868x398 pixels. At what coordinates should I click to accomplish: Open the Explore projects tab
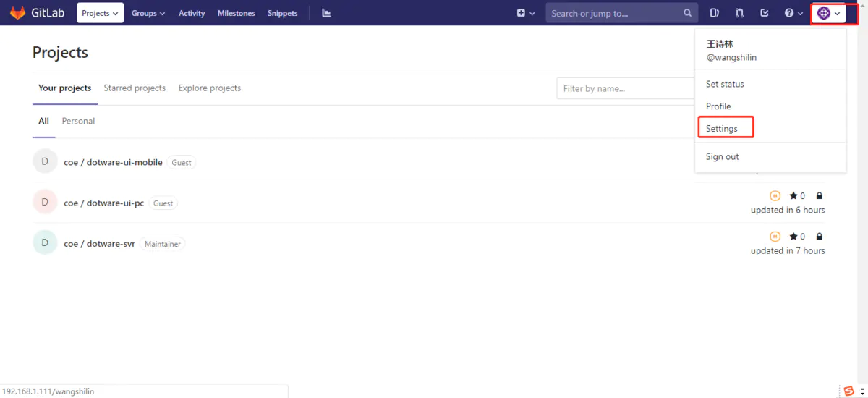tap(210, 88)
